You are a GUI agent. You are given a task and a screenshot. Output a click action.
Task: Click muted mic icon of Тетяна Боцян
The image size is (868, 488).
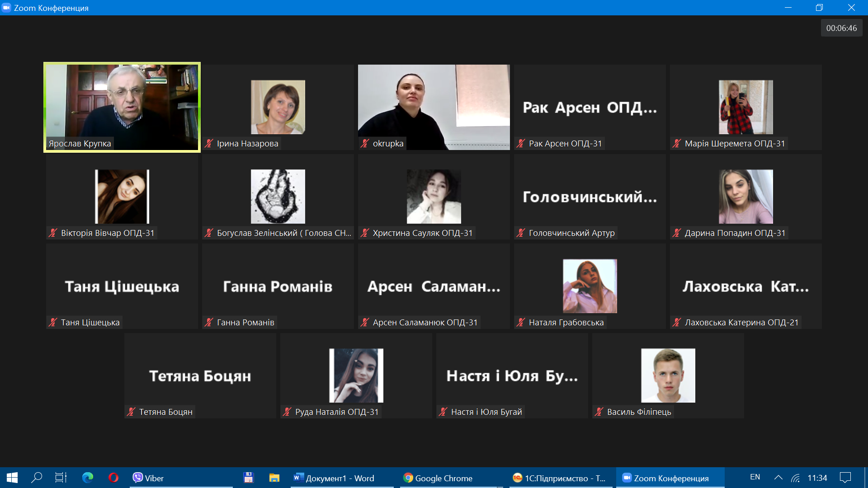click(x=131, y=412)
